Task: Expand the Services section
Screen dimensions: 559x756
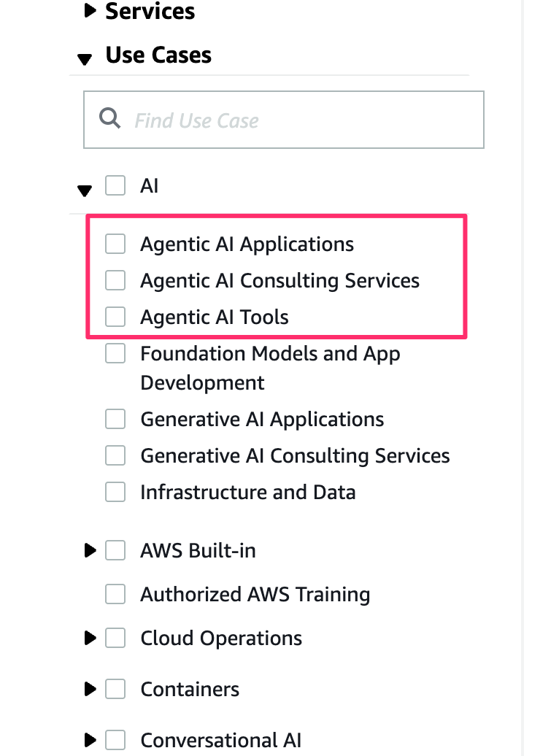Action: pyautogui.click(x=90, y=11)
